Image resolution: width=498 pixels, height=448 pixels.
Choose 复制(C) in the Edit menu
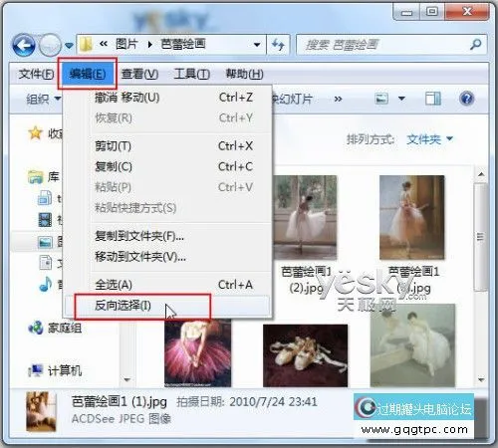(x=167, y=166)
